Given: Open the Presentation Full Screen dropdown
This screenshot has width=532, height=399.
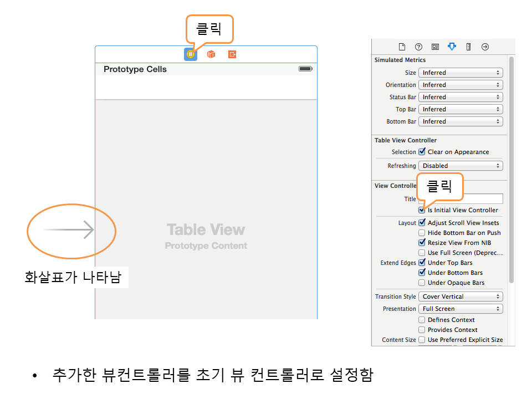Looking at the screenshot, I should pos(461,309).
